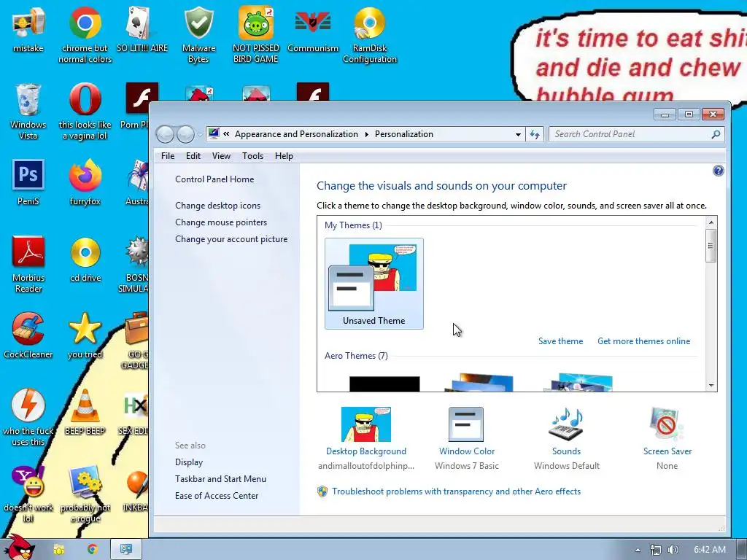Open 'Get more themes online' link
747x560 pixels.
643,341
